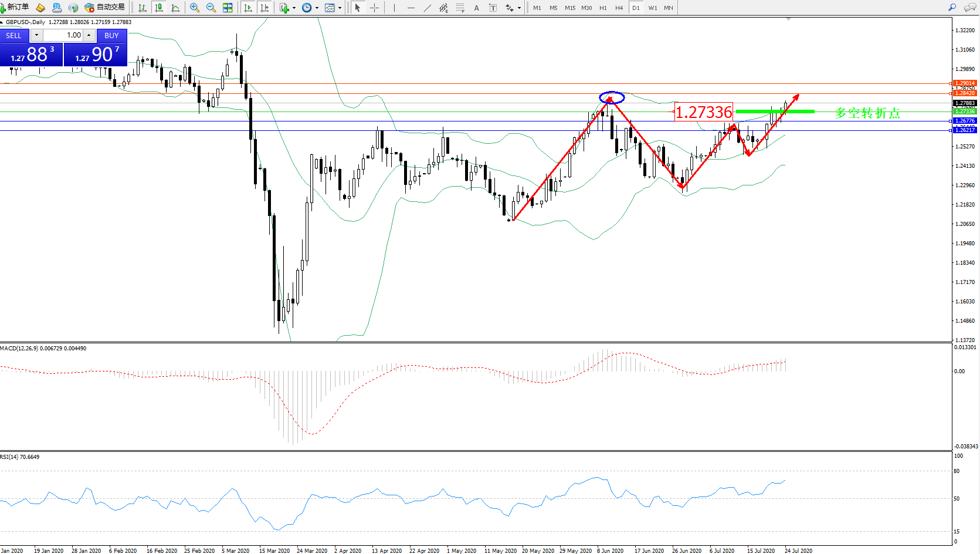Screen dimensions: 980x554
Task: Open the indicators list dropdown
Action: point(294,8)
